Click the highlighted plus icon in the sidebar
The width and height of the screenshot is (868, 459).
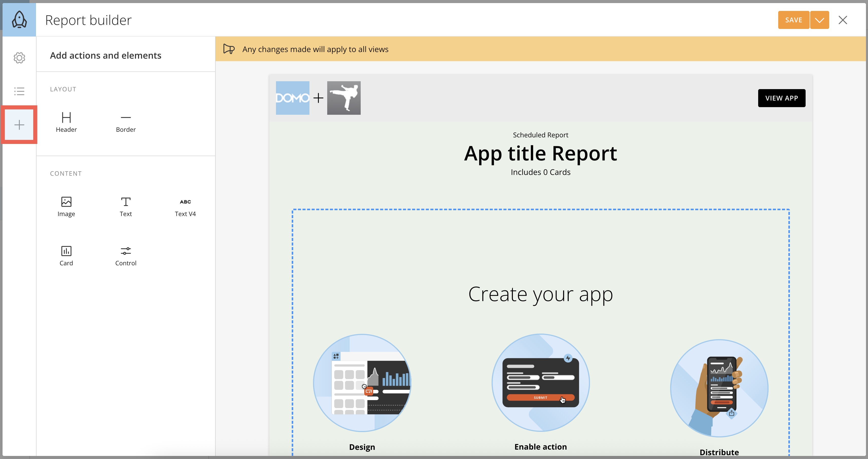tap(19, 125)
